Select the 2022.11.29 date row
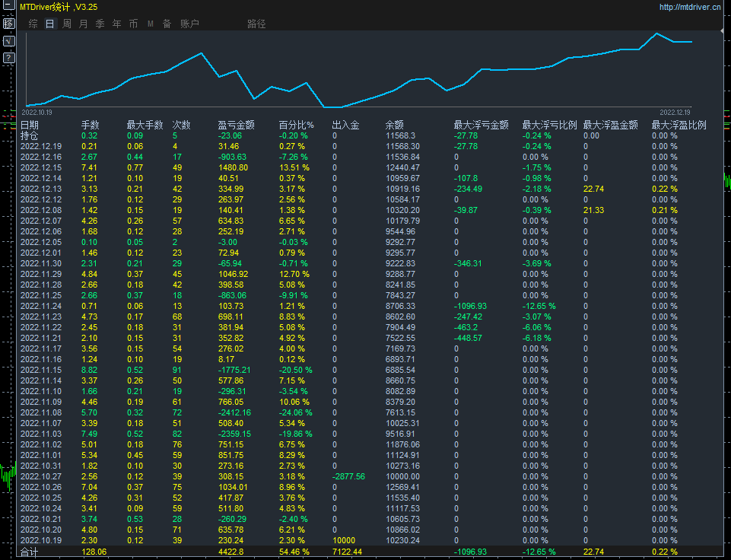 (x=41, y=274)
